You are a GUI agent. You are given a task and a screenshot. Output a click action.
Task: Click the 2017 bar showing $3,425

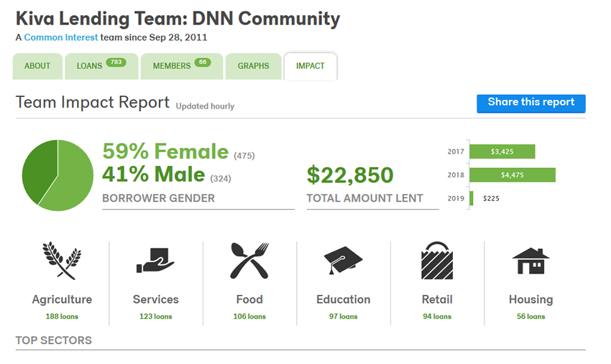[502, 151]
